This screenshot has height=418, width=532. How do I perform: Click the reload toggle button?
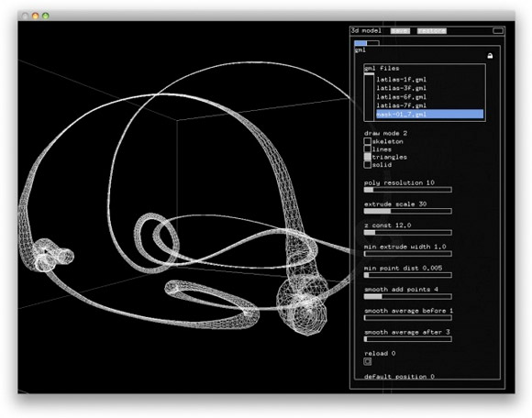pos(368,362)
